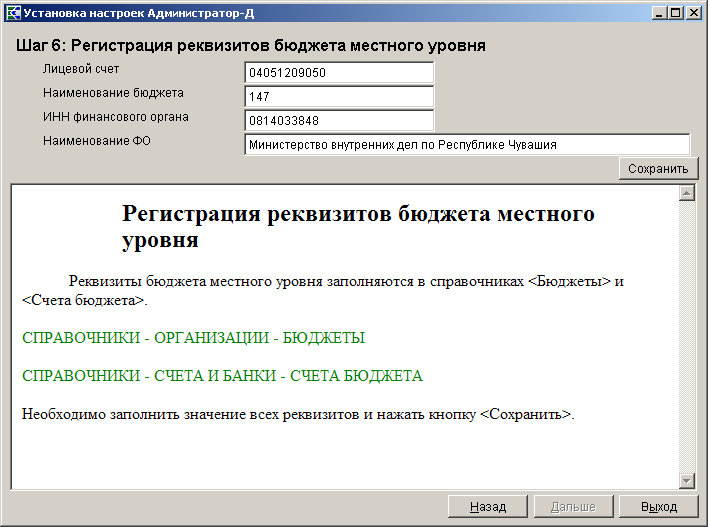This screenshot has height=527, width=708.
Task: Click the application icon in title bar
Action: point(13,13)
